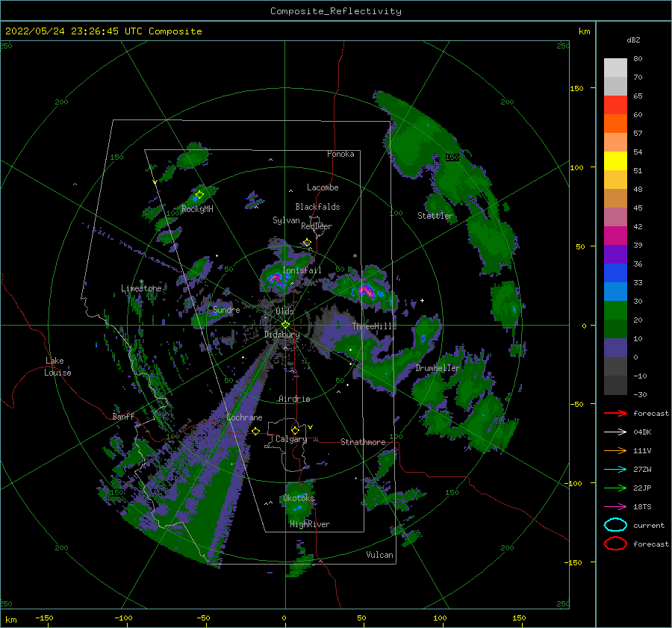Viewport: 672px width, 628px height.
Task: Click the 80 dBZ light gray swatch
Action: [615, 68]
